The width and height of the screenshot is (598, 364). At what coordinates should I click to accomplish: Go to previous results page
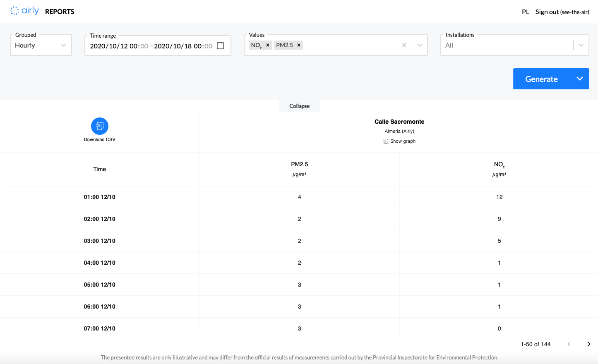pyautogui.click(x=569, y=344)
